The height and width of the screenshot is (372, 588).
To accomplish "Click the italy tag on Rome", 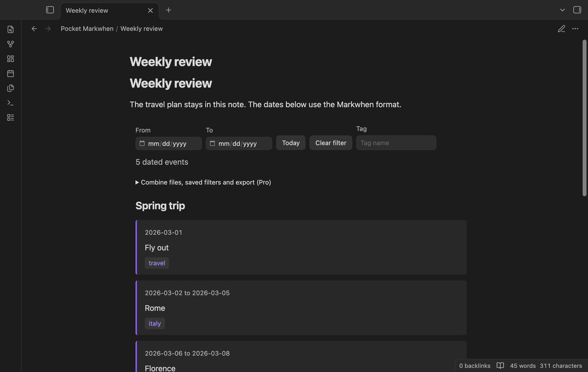I will (x=155, y=324).
